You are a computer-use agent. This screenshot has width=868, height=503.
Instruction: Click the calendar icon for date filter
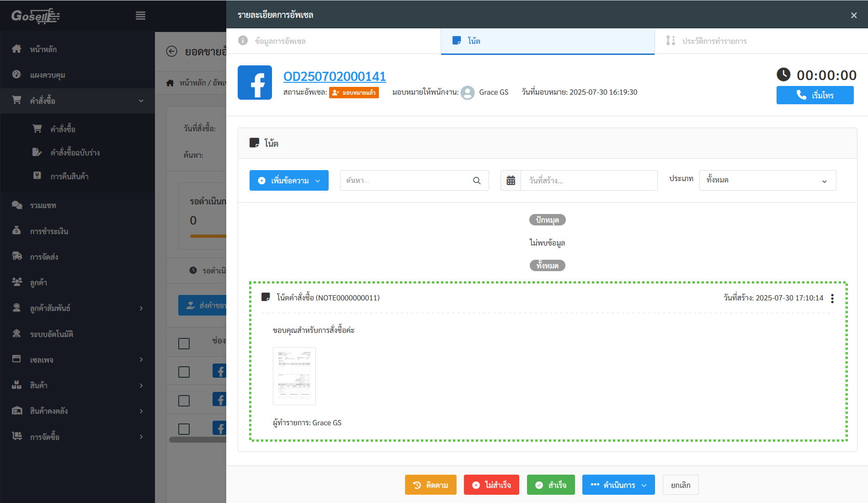(511, 181)
